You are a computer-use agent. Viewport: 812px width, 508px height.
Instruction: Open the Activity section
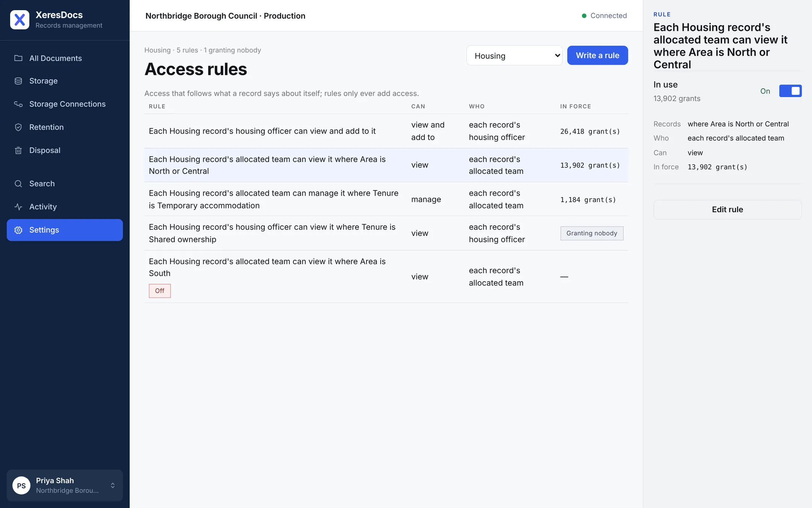[65, 207]
